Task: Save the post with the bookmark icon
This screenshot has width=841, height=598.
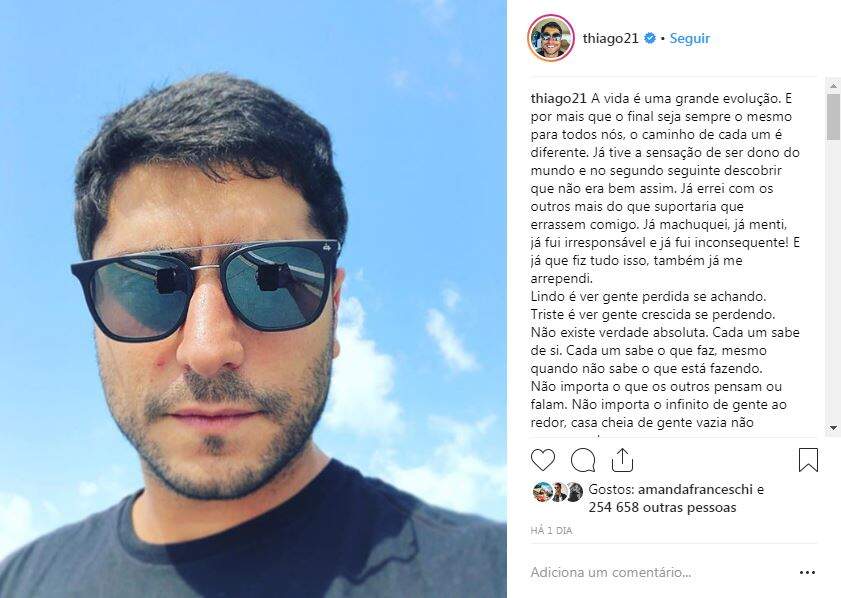Action: coord(808,460)
